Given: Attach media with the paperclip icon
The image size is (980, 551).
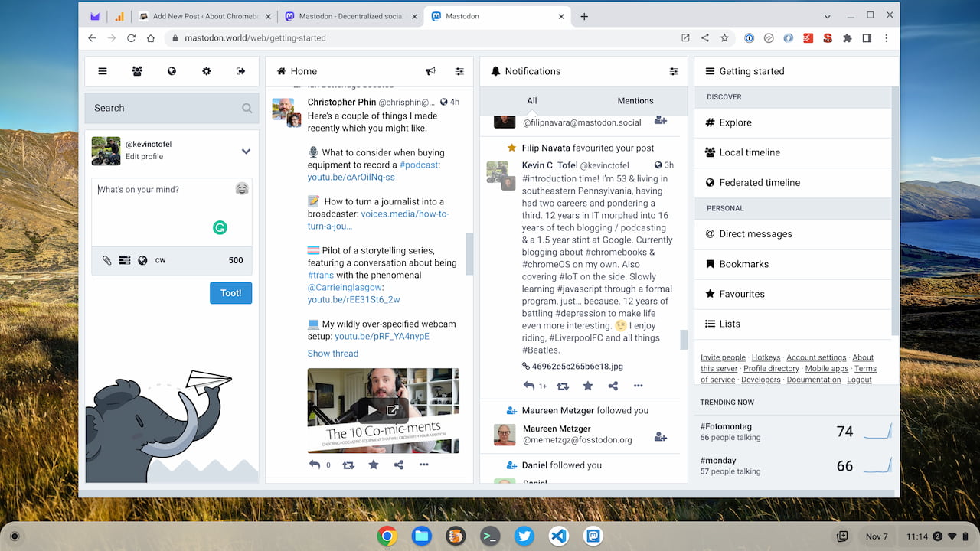Looking at the screenshot, I should click(107, 260).
